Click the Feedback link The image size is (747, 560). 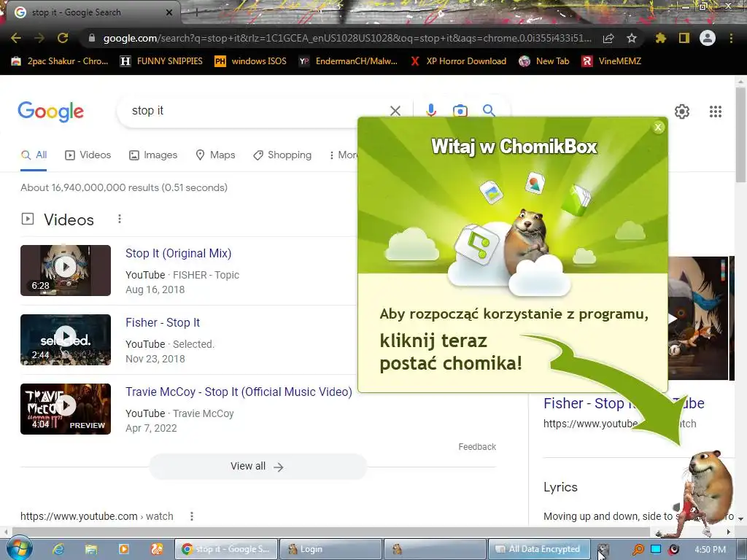coord(477,447)
